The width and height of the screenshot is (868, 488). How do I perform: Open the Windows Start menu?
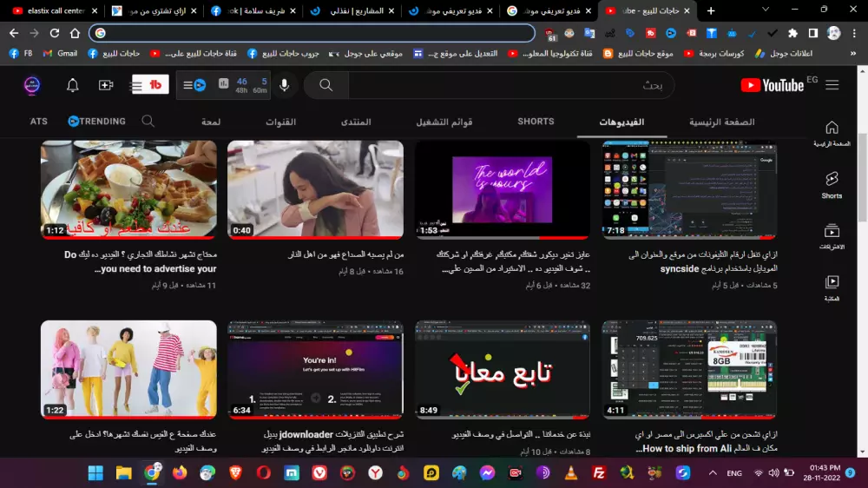[x=95, y=472]
